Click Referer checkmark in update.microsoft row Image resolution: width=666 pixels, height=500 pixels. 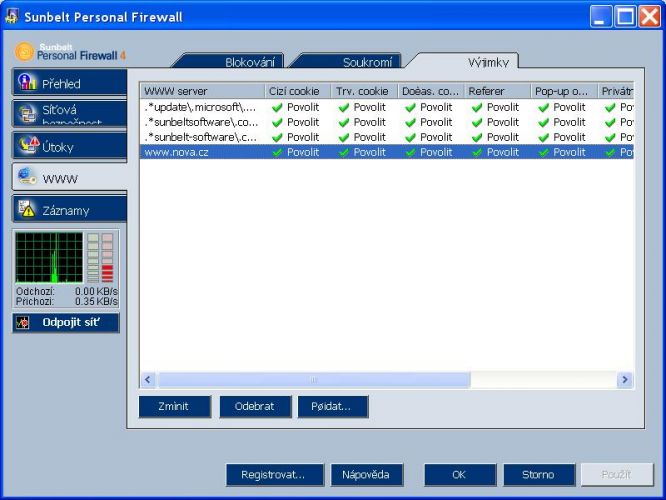(477, 107)
